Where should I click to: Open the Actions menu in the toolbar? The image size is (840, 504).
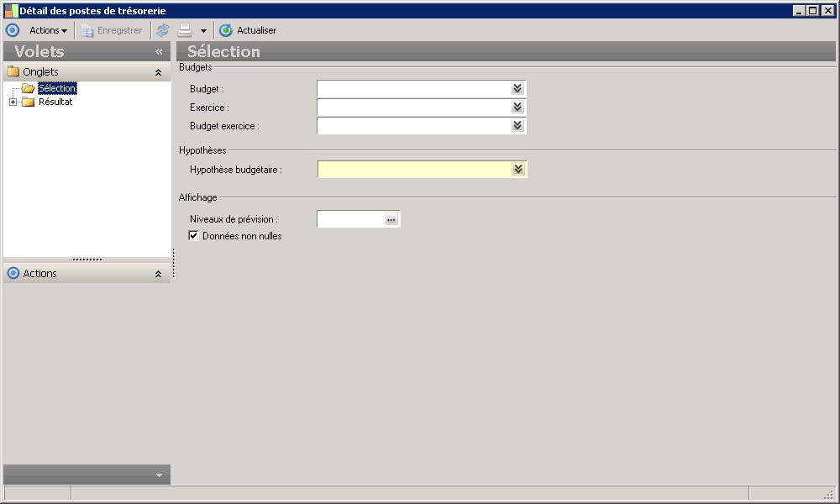click(x=48, y=30)
